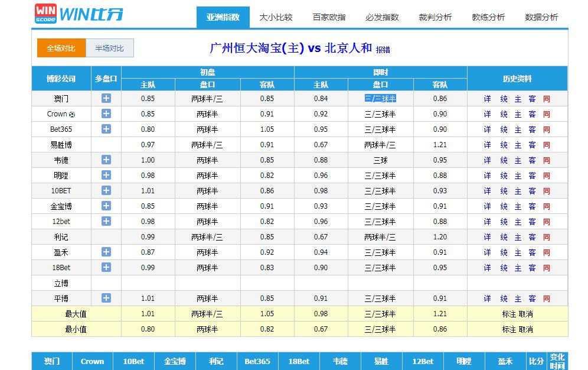
Task: Open 详 link in 明陞 row
Action: coord(488,176)
